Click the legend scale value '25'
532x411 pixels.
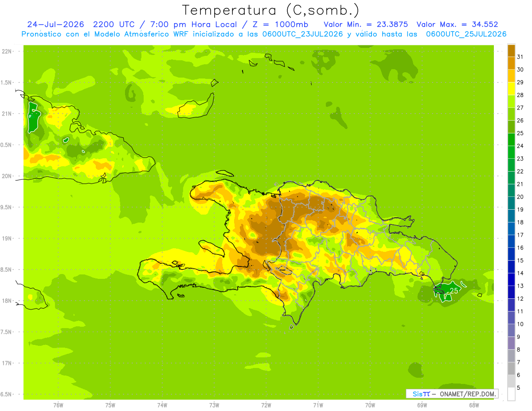click(x=520, y=133)
